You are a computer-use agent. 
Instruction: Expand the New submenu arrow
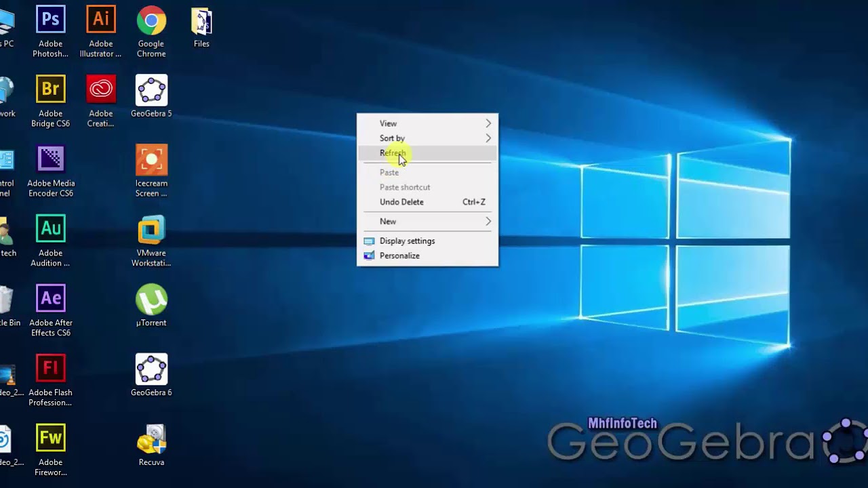[488, 222]
